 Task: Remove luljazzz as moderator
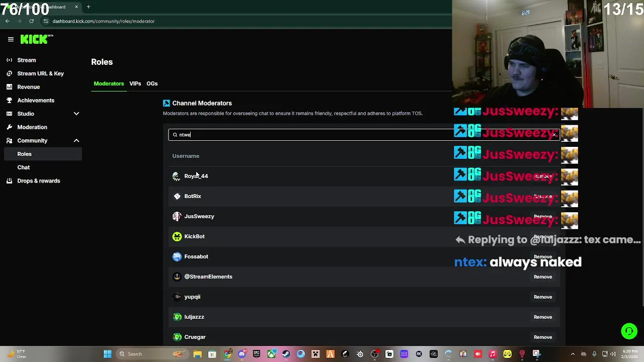(x=543, y=317)
